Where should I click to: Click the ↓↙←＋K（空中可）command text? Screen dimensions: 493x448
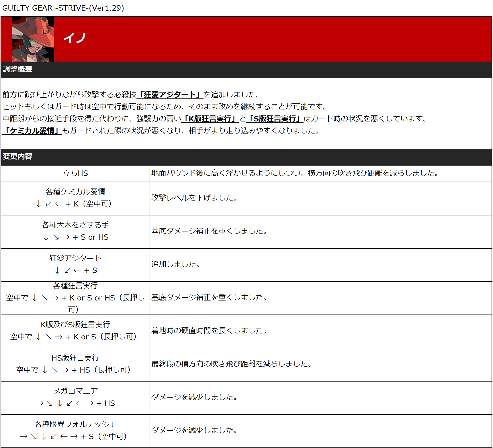click(x=74, y=204)
